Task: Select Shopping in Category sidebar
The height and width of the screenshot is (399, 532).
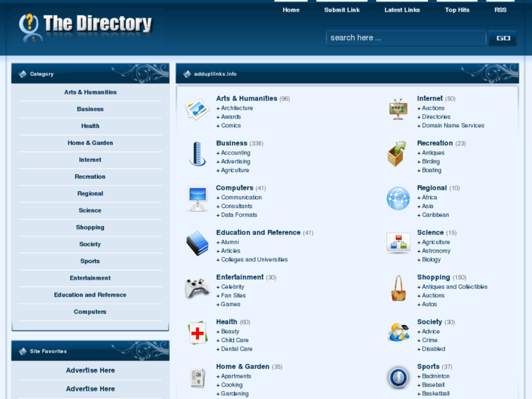Action: [90, 227]
